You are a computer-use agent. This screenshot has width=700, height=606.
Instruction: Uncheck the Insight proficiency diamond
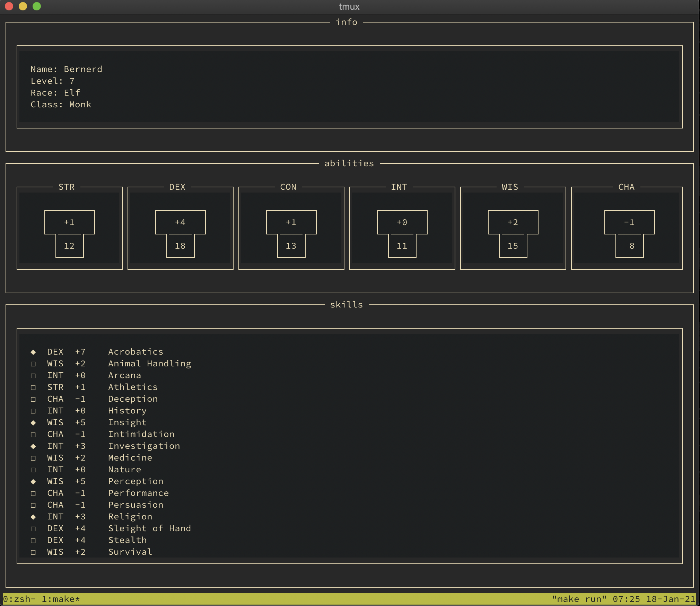click(x=33, y=423)
